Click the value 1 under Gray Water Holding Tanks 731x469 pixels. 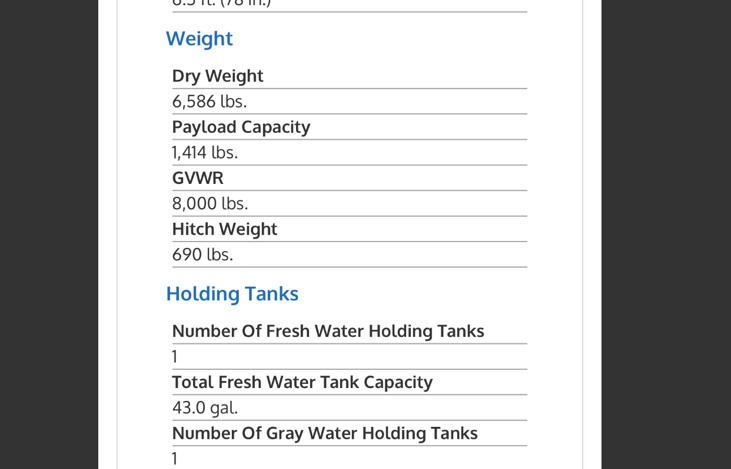tap(175, 458)
